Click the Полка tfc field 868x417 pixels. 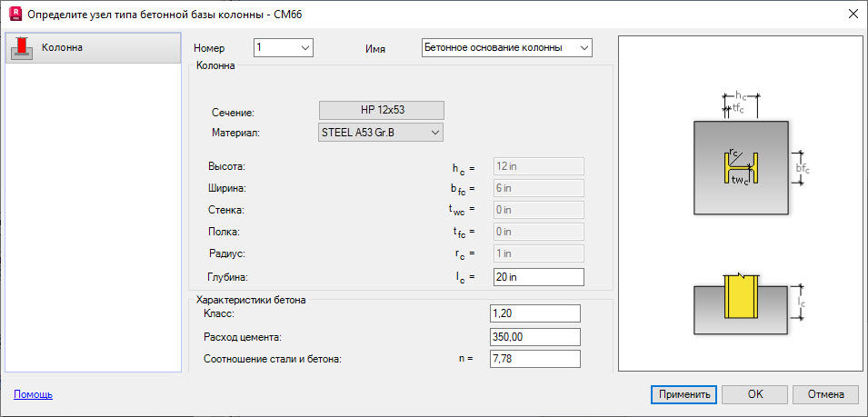(x=538, y=232)
